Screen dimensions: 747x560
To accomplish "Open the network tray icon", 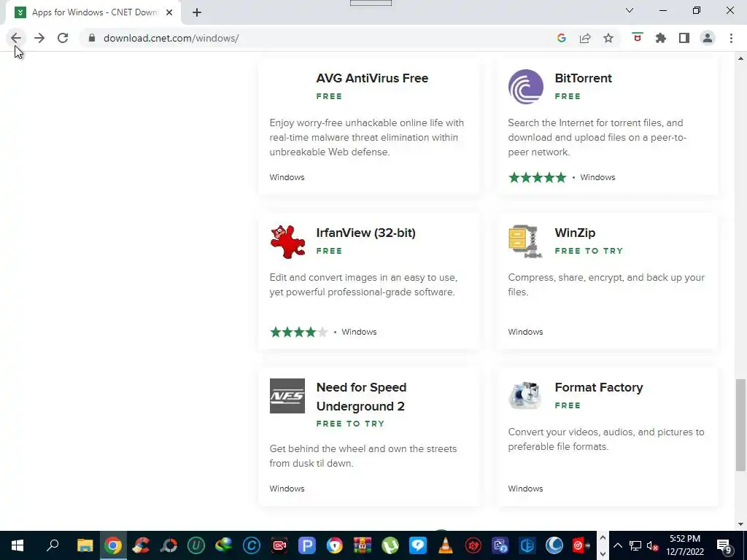I will 635,545.
